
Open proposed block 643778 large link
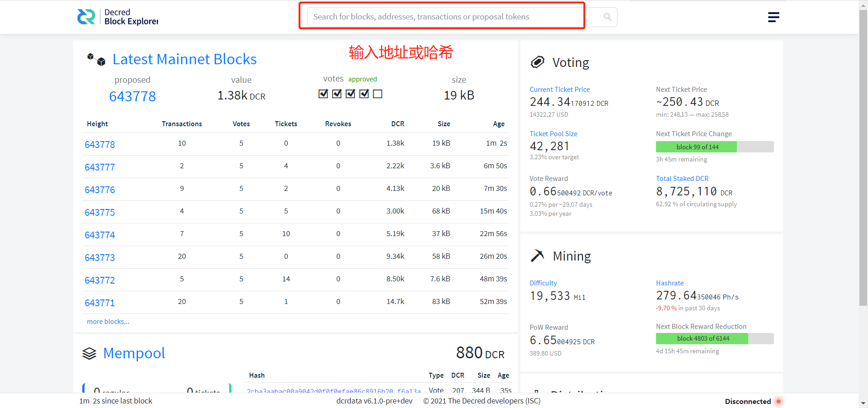132,96
